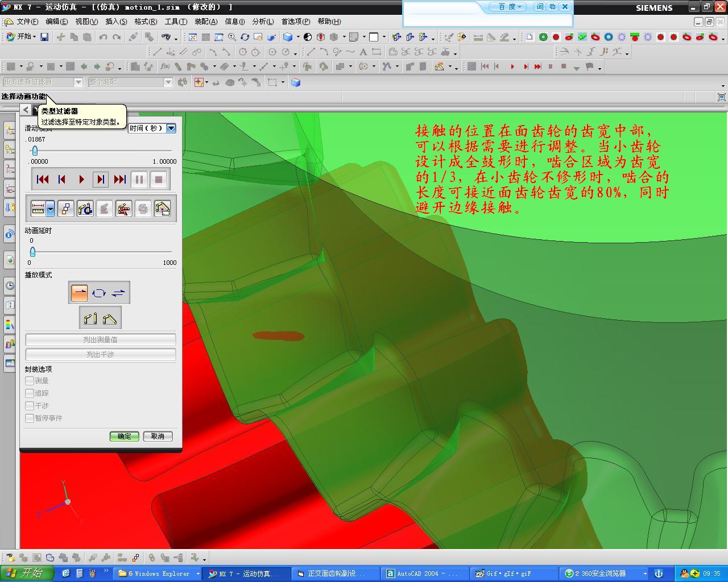Click the time slider handle
Screen dimensions: 728x582
click(35, 151)
